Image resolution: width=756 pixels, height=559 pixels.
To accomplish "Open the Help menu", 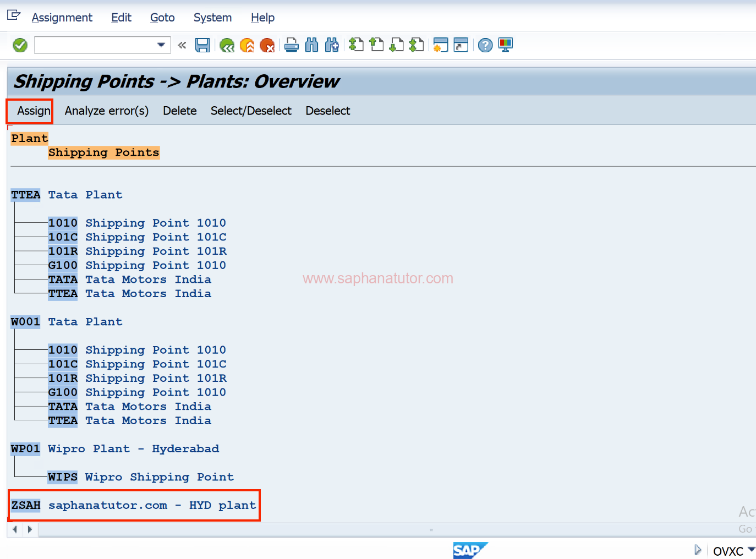I will 262,18.
